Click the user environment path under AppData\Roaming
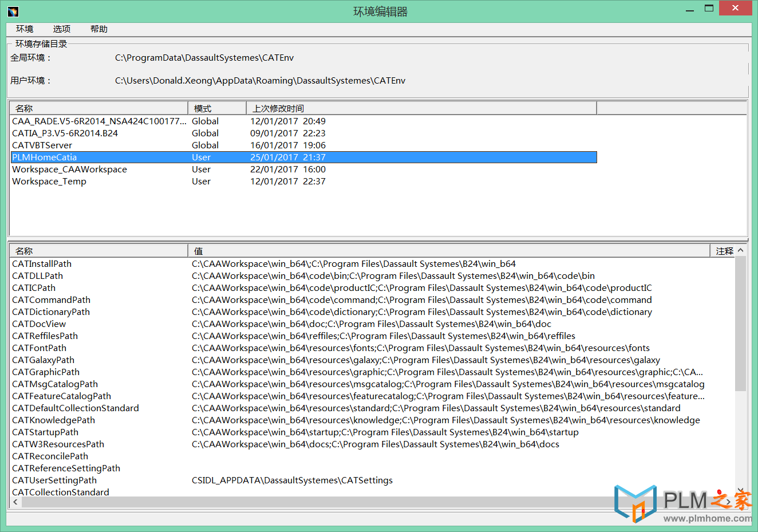 [x=260, y=81]
